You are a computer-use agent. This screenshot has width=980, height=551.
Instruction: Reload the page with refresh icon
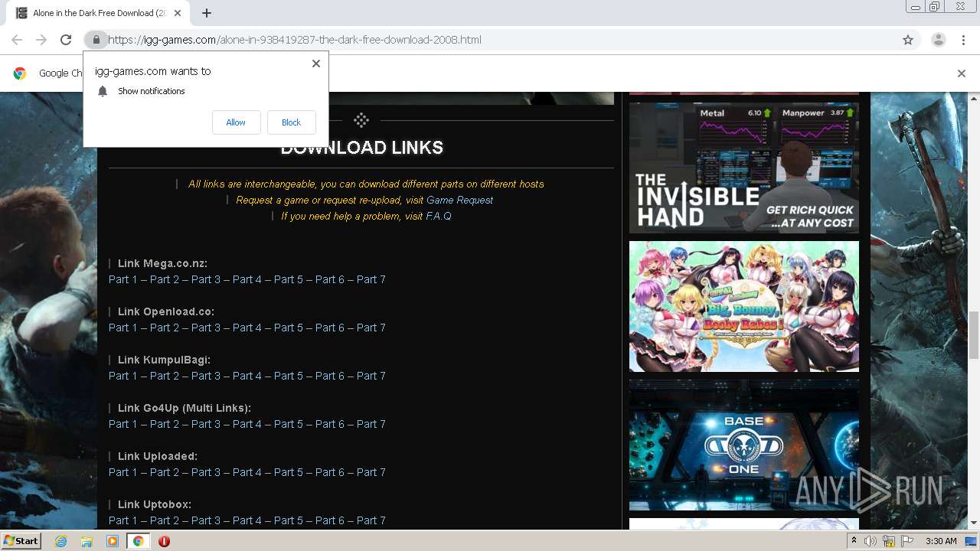tap(66, 40)
